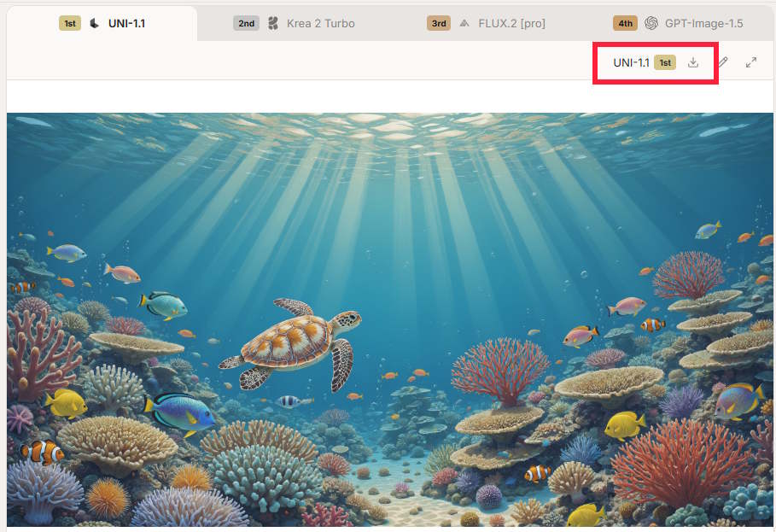Switch to the GPT-Image-1.5 tab
776x532 pixels.
[x=678, y=23]
